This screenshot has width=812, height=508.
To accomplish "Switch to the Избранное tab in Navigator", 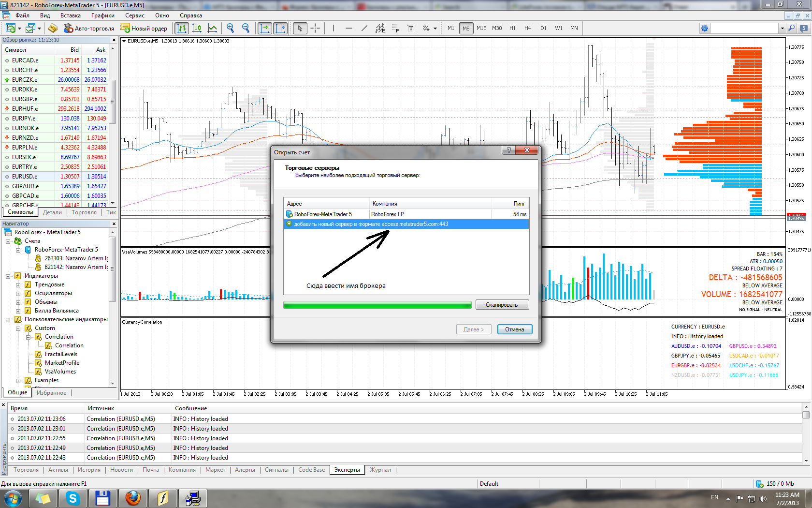I will point(51,393).
